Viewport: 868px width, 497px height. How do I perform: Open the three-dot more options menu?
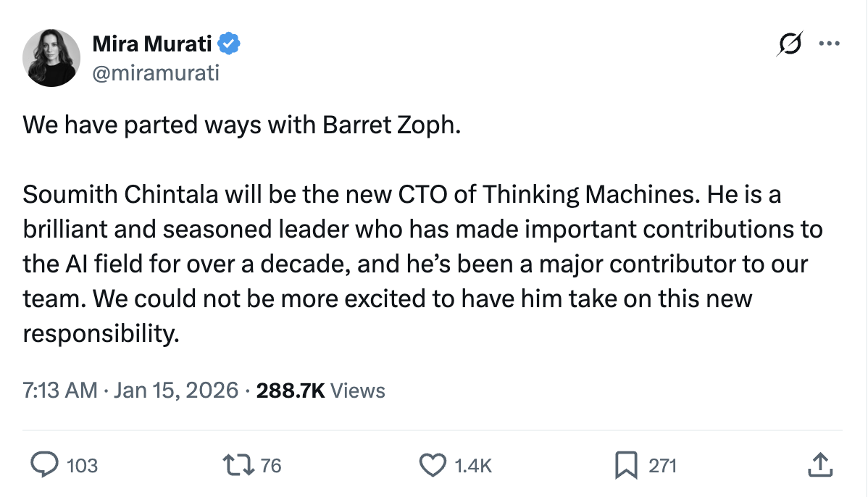[828, 44]
